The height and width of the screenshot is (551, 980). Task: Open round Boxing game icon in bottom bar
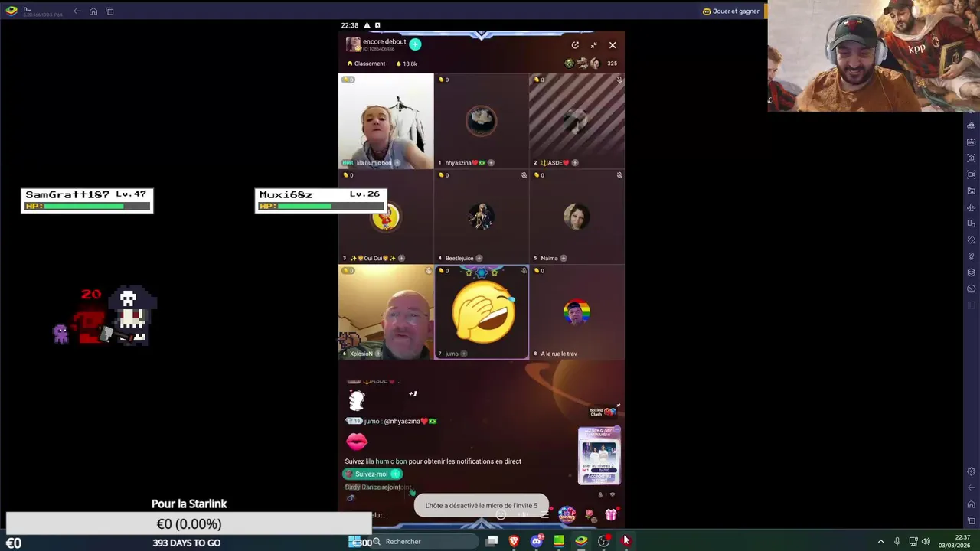(x=567, y=514)
